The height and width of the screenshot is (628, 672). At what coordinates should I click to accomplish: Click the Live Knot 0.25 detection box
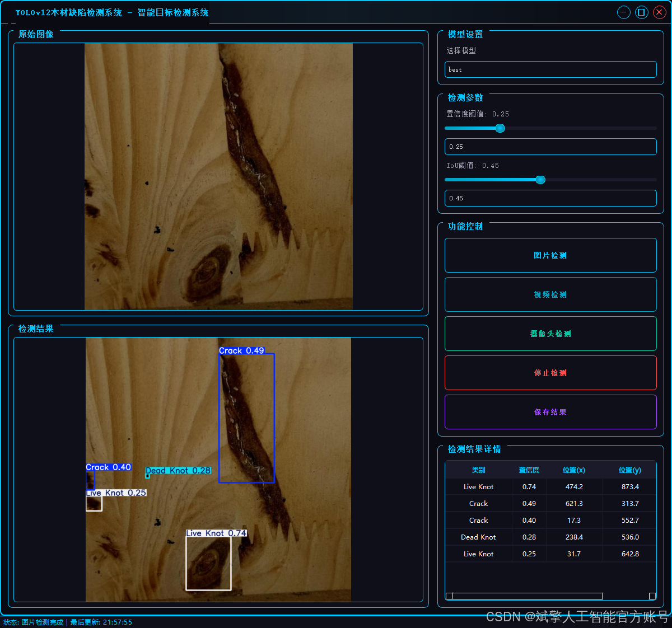point(94,503)
